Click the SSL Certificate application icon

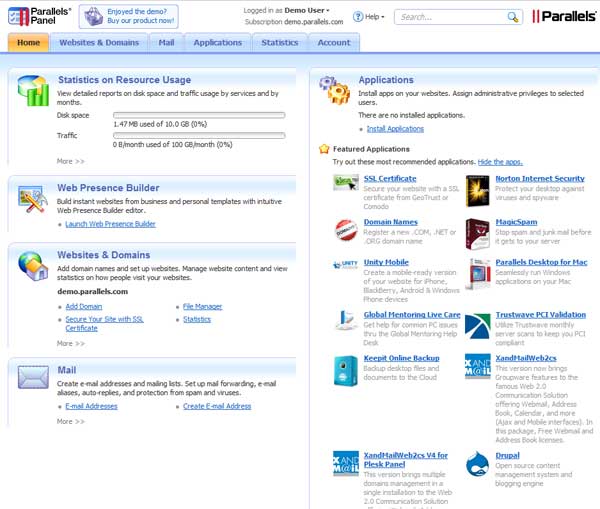pos(346,183)
